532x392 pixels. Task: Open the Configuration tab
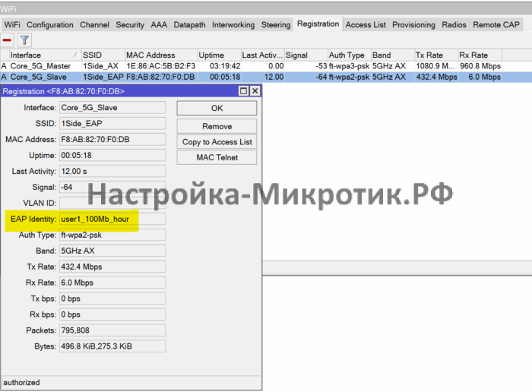(50, 25)
